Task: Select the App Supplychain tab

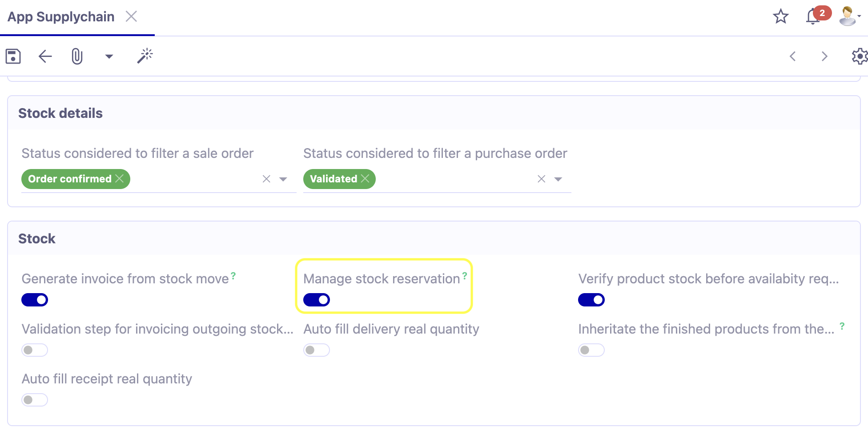Action: [61, 16]
